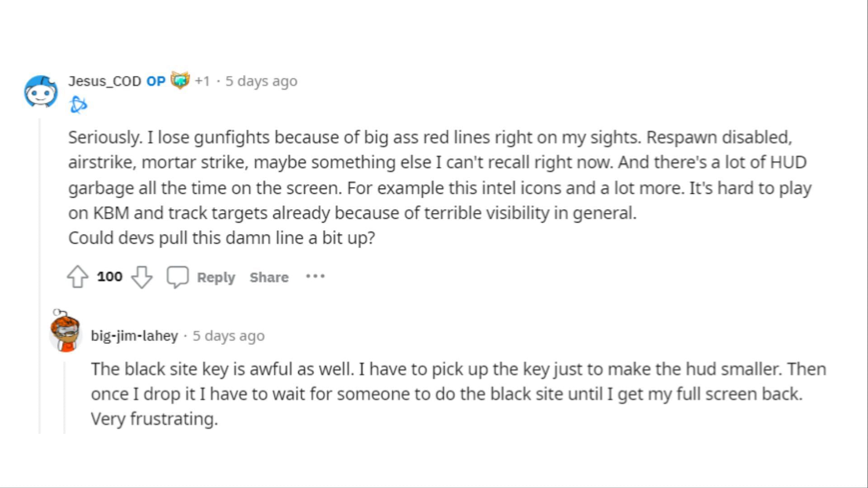Click Reply button on Jesus_COD comment
Screen dimensions: 868x488
point(216,277)
